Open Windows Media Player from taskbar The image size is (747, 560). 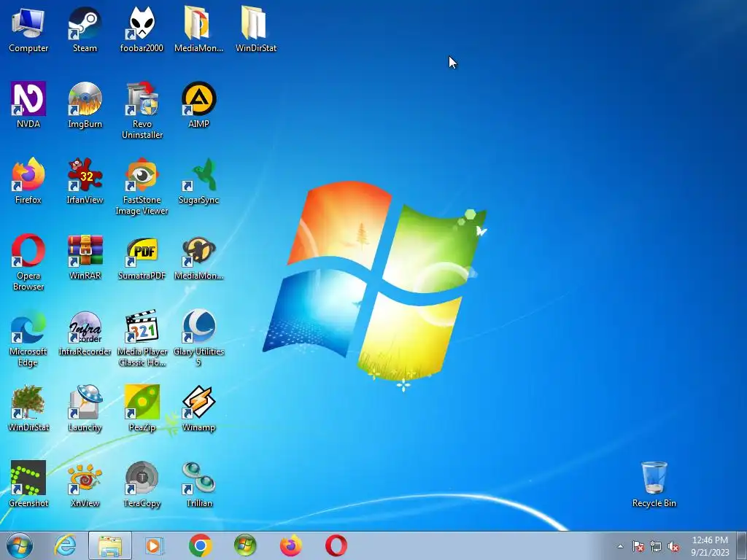(x=154, y=545)
